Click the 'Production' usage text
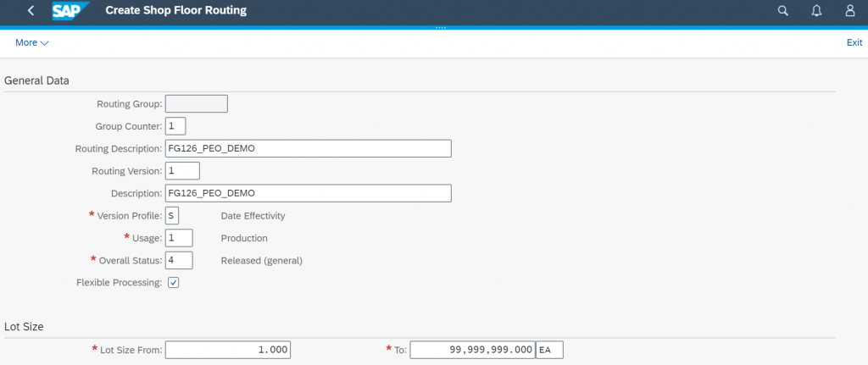The width and height of the screenshot is (868, 365). 244,238
